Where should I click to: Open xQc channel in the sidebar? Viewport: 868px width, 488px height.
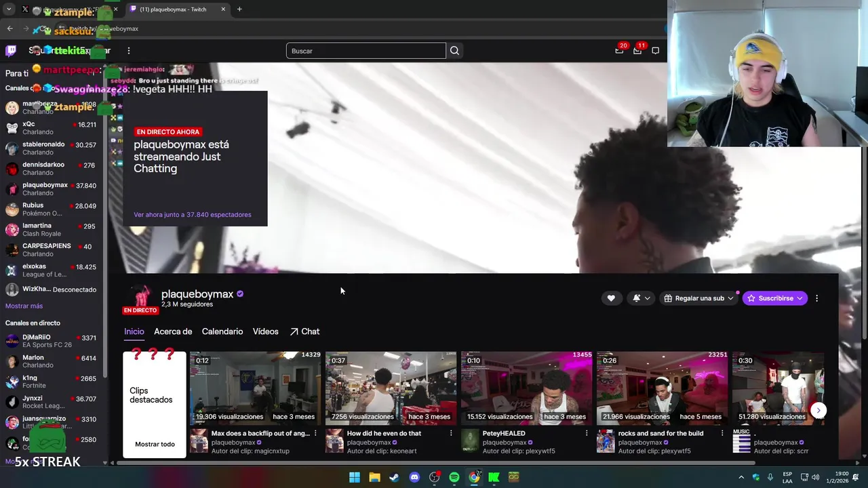pyautogui.click(x=52, y=128)
